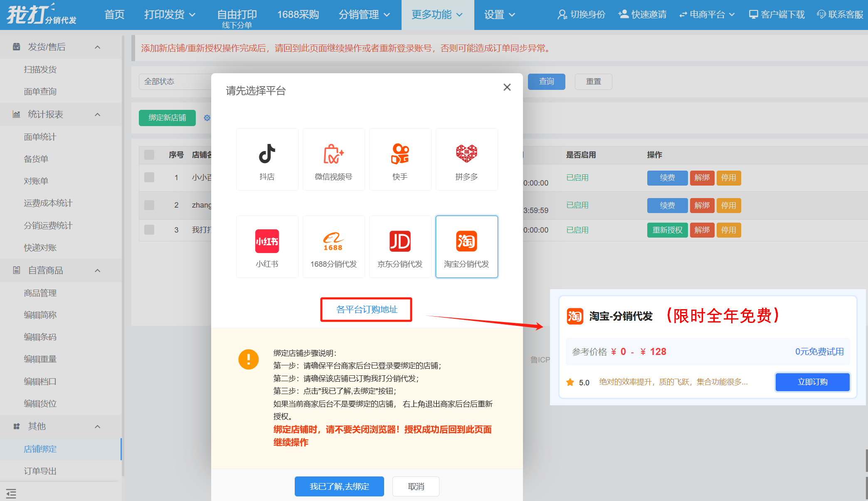Open the 1688采购 navigation item
Viewport: 868px width, 501px height.
298,15
